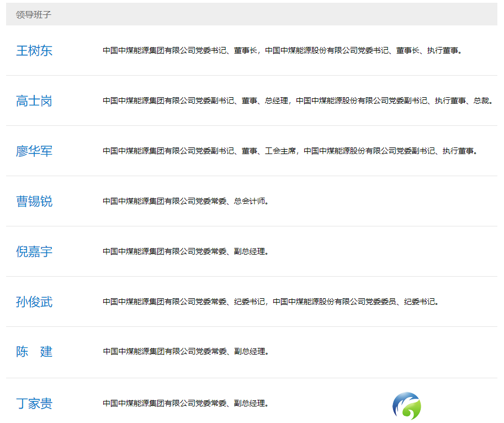Select the name 曹锡锐
Image resolution: width=504 pixels, height=423 pixels.
click(x=34, y=201)
